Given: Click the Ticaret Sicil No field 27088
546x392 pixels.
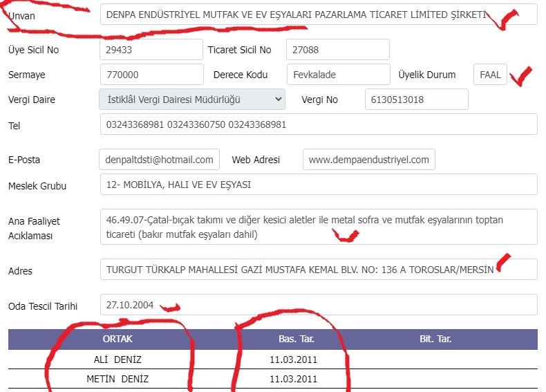Looking at the screenshot, I should (338, 50).
